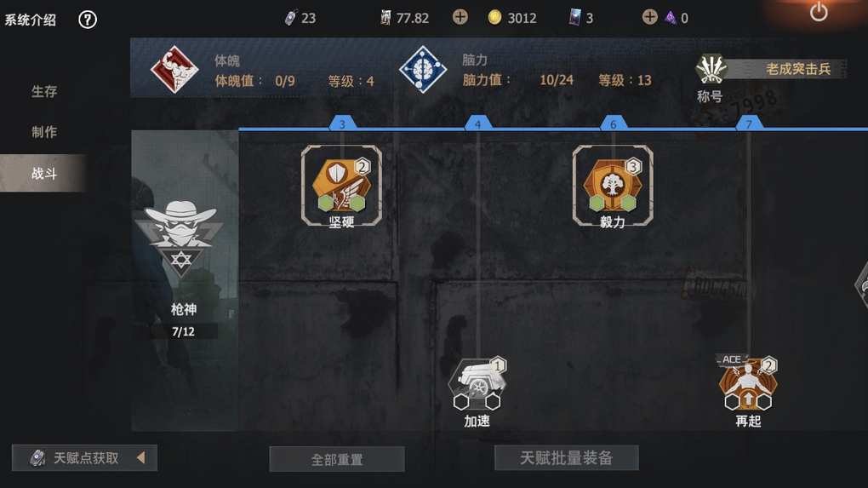
Task: Add purple gems with plus icon
Action: click(x=650, y=17)
